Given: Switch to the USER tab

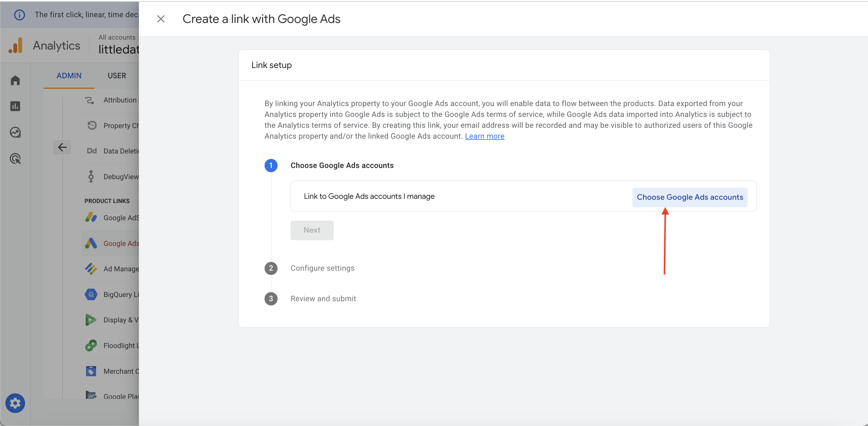Looking at the screenshot, I should click(x=117, y=76).
